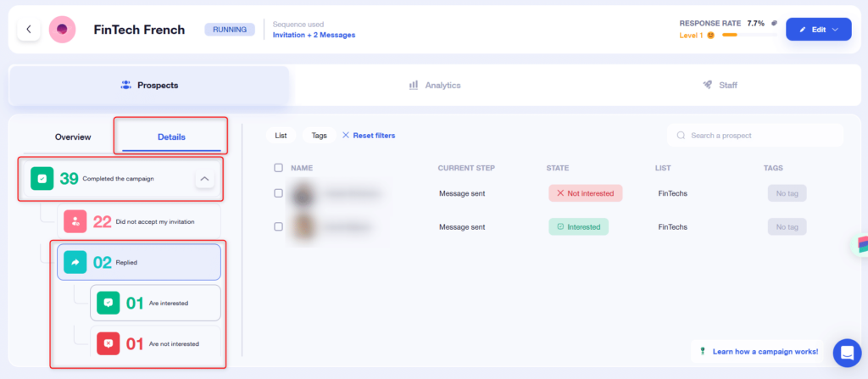Click the Search a prospect field
Image resolution: width=868 pixels, height=379 pixels.
tap(755, 135)
